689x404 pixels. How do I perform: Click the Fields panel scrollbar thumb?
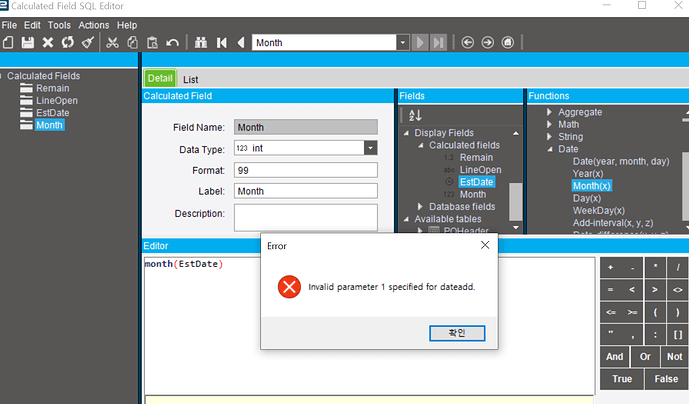pyautogui.click(x=515, y=202)
